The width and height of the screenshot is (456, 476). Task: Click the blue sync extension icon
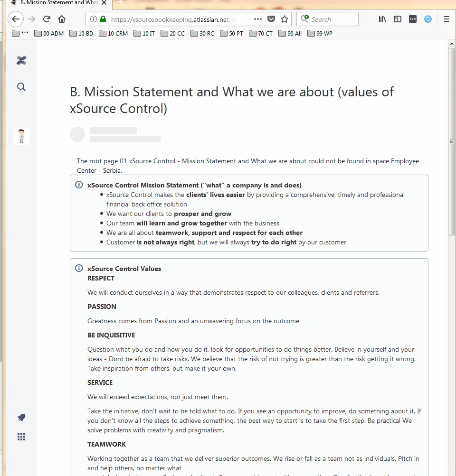[x=428, y=19]
